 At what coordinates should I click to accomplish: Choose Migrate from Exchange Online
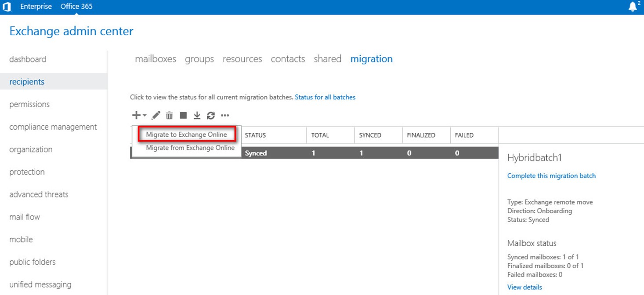tap(190, 148)
